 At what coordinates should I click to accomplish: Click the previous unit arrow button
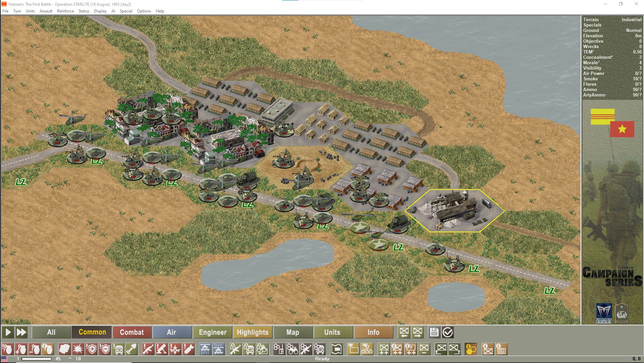[x=405, y=332]
